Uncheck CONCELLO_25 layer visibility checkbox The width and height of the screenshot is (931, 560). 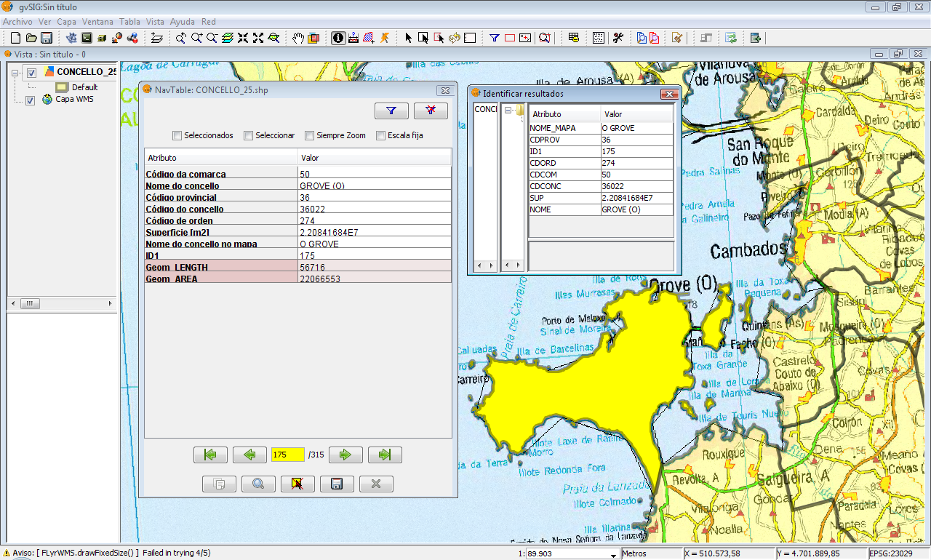click(x=31, y=73)
